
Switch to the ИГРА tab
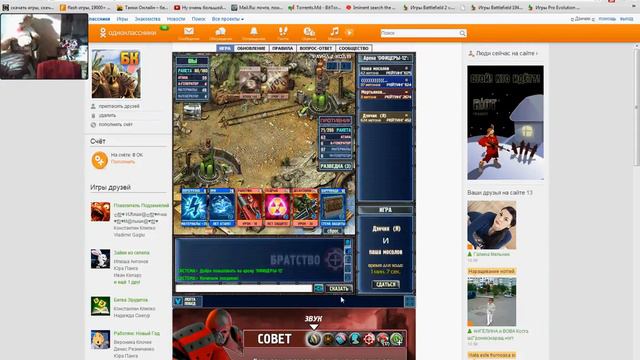click(225, 48)
